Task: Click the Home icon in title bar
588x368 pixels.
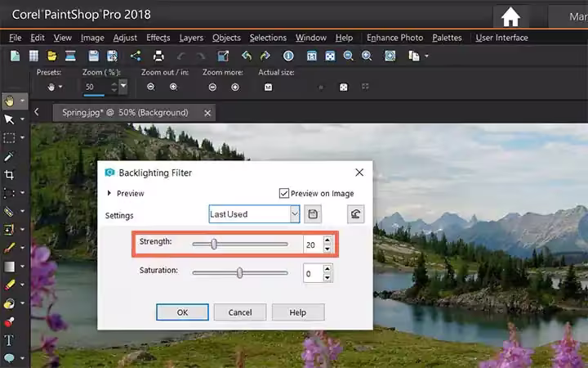Action: (510, 16)
